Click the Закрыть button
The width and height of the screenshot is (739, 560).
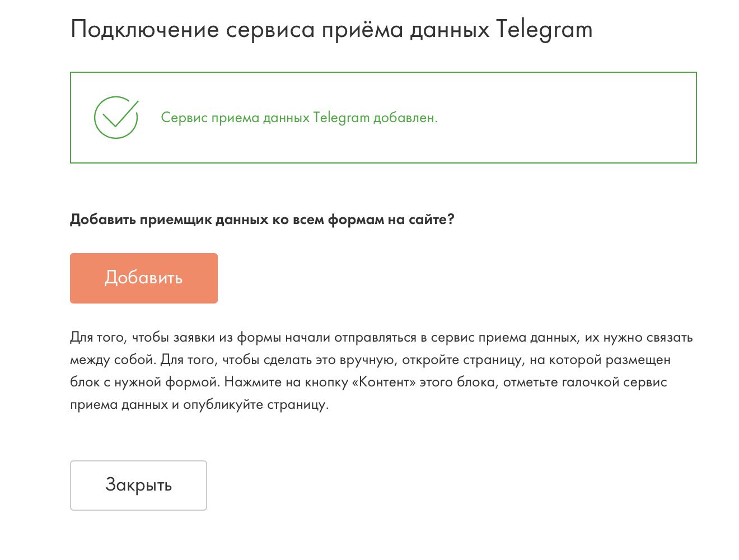coord(138,485)
